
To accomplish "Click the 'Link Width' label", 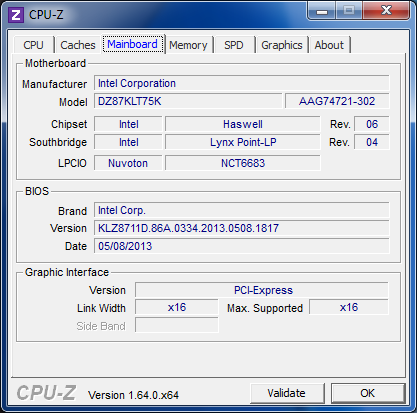I will click(x=101, y=308).
